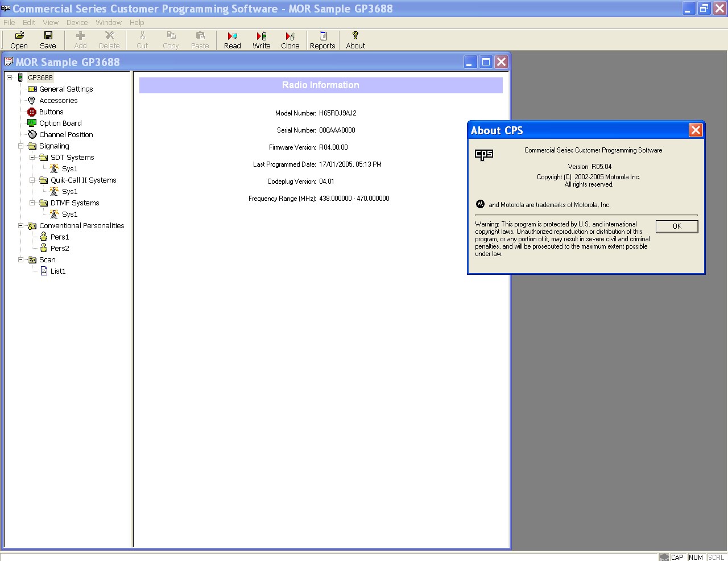Click the Open toolbar icon

coord(19,40)
